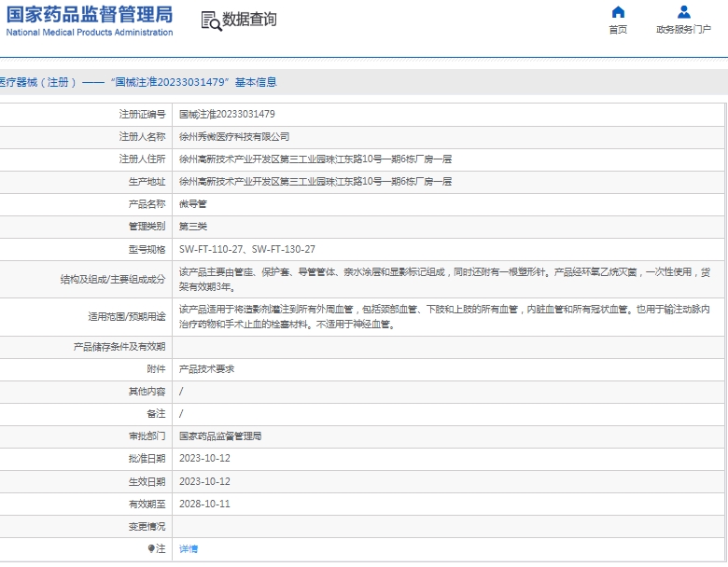Screen dimensions: 728x567
Task: Click the 审批部门 row label
Action: (x=147, y=436)
